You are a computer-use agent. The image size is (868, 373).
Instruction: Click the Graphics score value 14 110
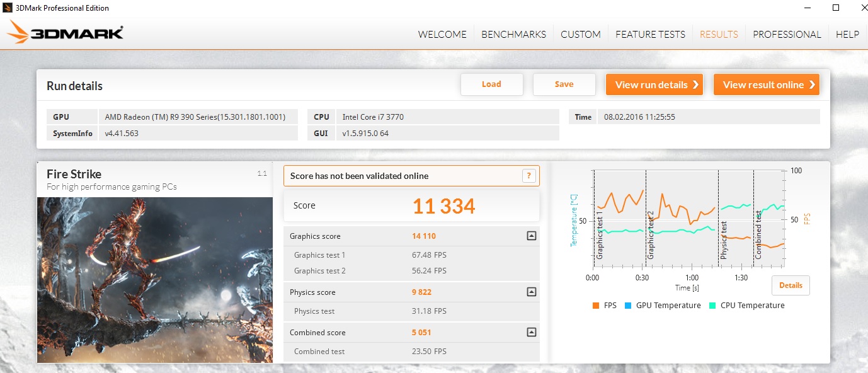(x=424, y=236)
